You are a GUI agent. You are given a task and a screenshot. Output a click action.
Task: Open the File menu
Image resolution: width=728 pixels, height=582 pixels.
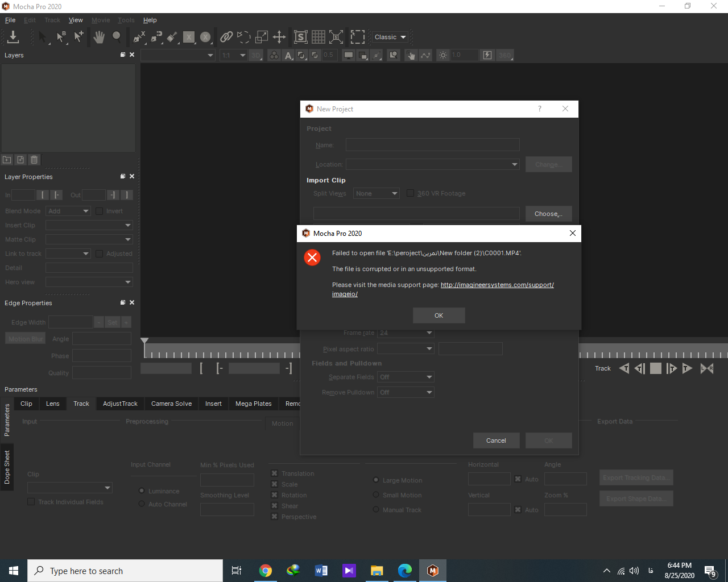10,20
